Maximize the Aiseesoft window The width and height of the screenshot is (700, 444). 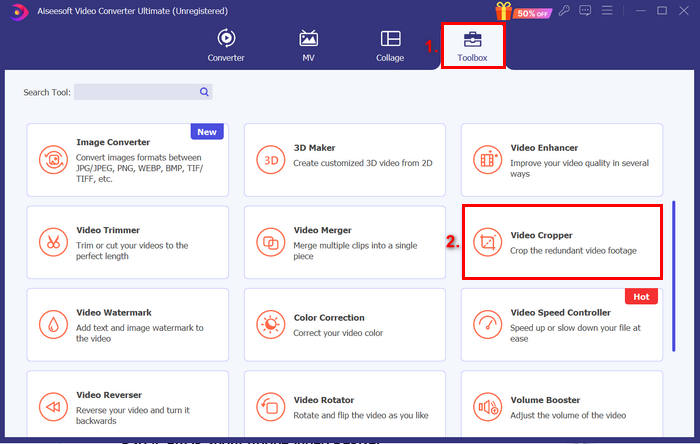pos(662,11)
